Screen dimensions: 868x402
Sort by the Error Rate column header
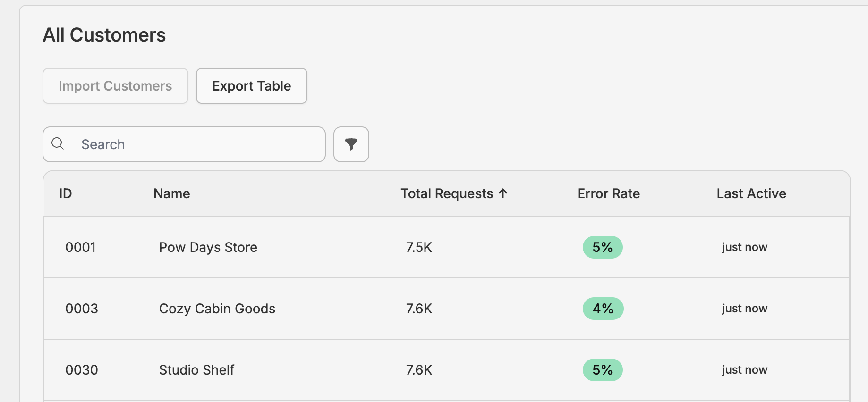[x=609, y=193]
